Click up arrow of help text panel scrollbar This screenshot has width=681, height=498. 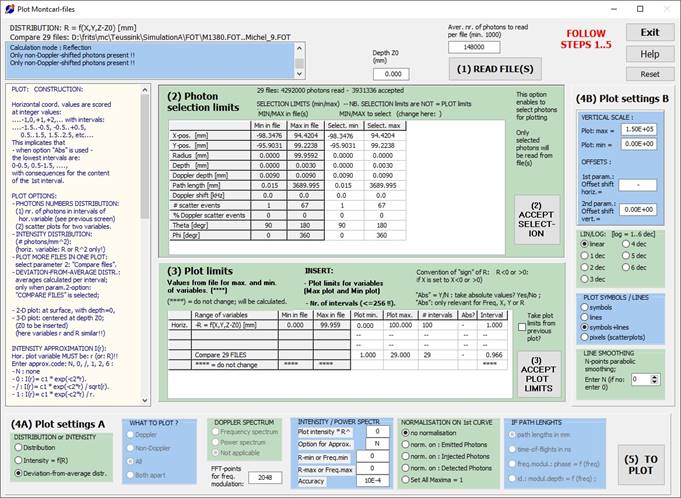145,90
